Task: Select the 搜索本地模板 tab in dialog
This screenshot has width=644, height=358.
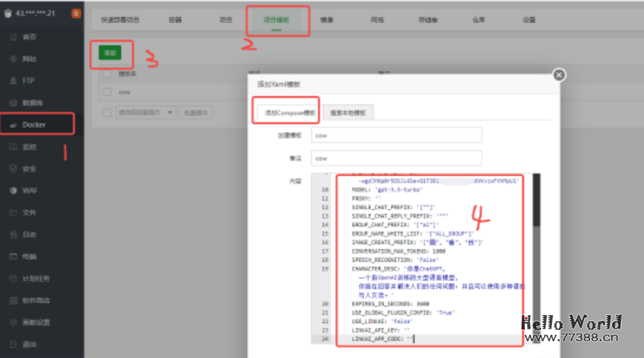Action: pos(348,112)
